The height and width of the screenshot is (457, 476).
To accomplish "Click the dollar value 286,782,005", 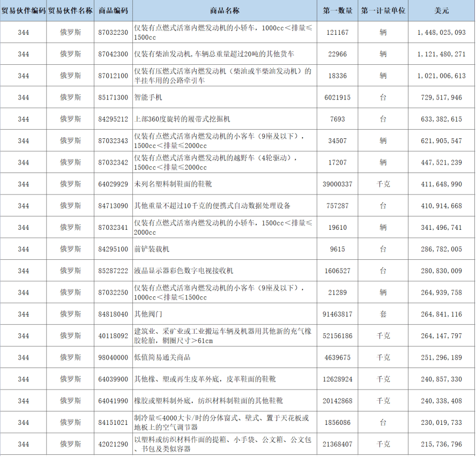I will point(441,249).
